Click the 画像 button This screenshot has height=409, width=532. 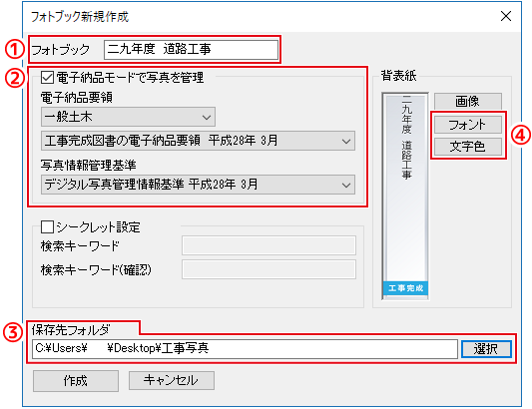point(467,101)
